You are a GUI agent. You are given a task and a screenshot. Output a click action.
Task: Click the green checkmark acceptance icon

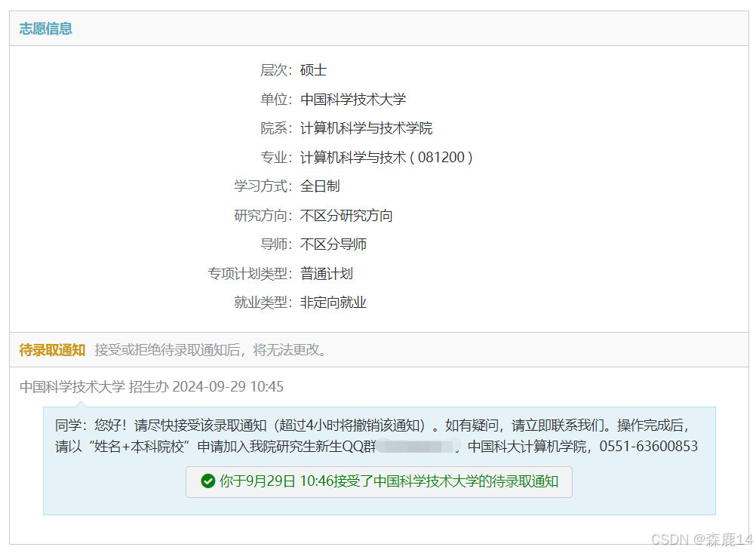point(207,481)
